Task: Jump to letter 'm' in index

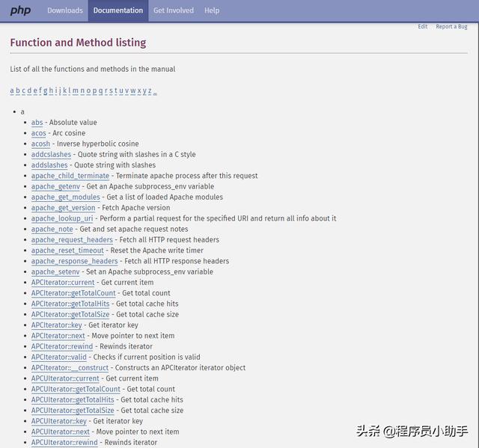Action: (x=75, y=90)
